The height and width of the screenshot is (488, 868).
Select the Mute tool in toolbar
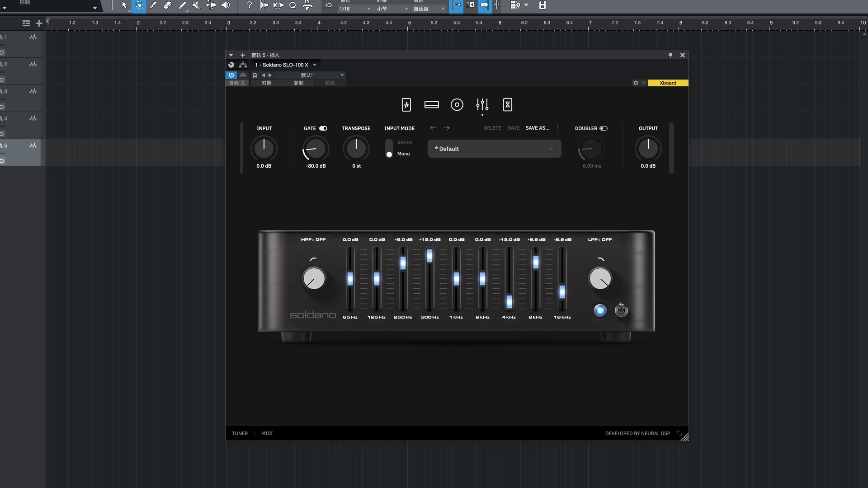click(196, 5)
